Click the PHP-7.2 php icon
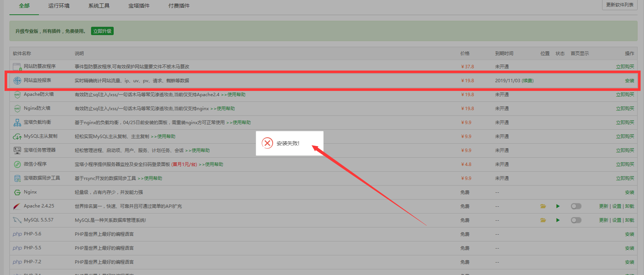644x275 pixels. (17, 262)
